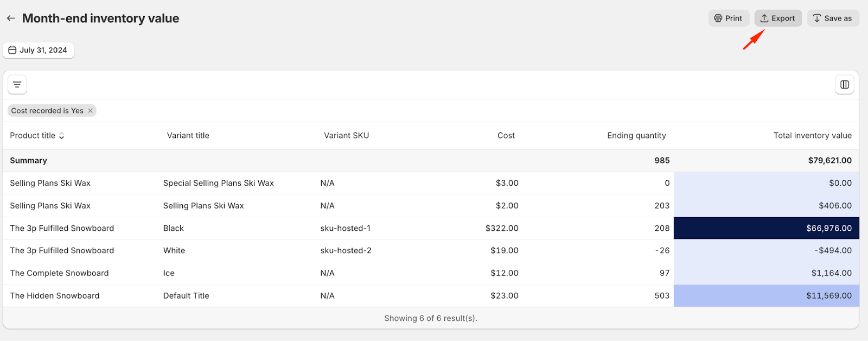
Task: Click the Cost recorded is Yes filter chip
Action: pos(47,111)
